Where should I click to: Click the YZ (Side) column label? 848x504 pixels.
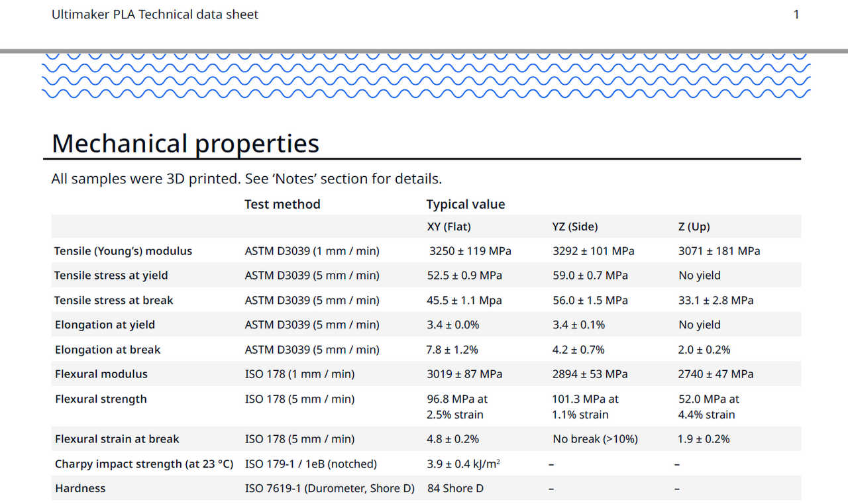(x=574, y=226)
